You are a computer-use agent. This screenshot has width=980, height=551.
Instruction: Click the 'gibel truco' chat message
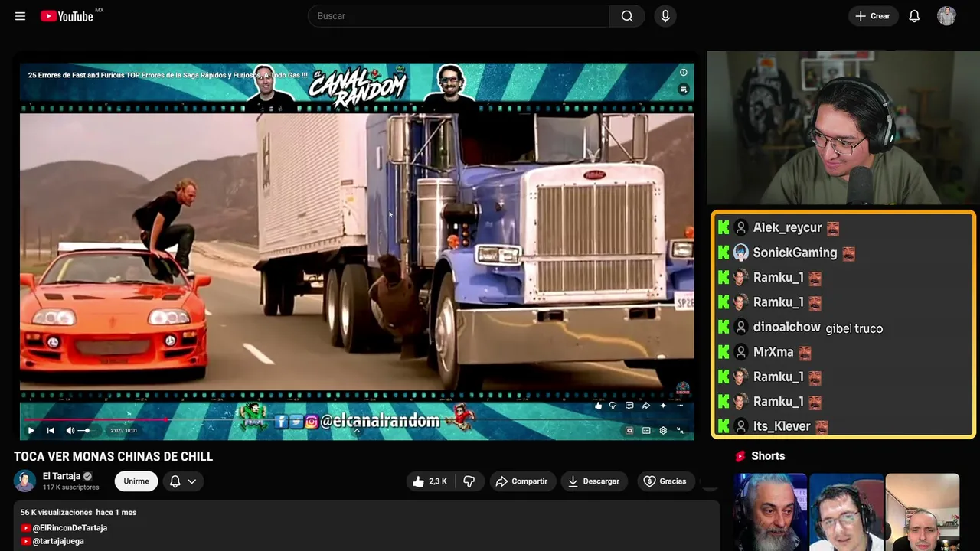pos(854,328)
